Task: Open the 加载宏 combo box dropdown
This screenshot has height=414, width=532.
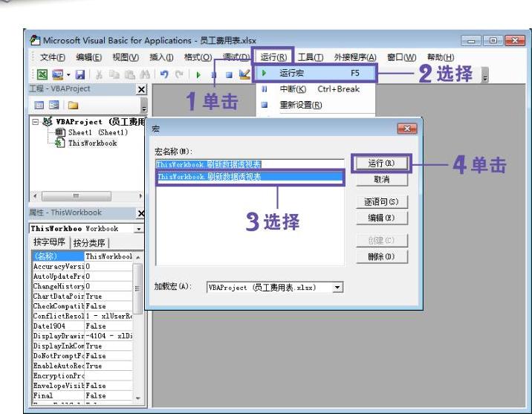Action: (338, 287)
